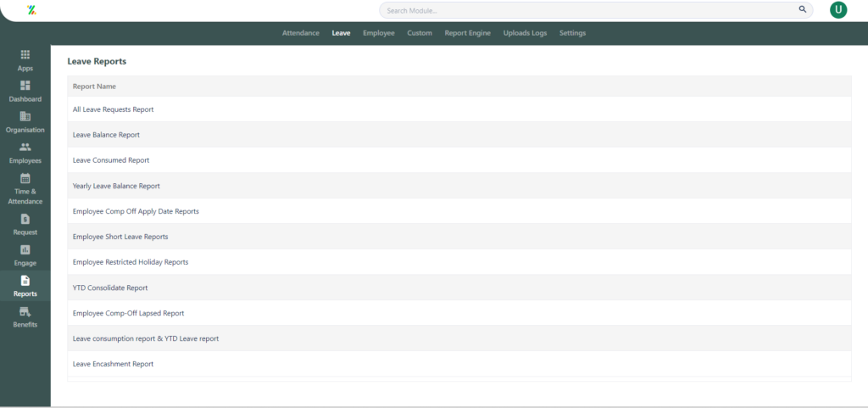This screenshot has height=408, width=868.
Task: Open the Report Engine tab
Action: click(x=468, y=33)
